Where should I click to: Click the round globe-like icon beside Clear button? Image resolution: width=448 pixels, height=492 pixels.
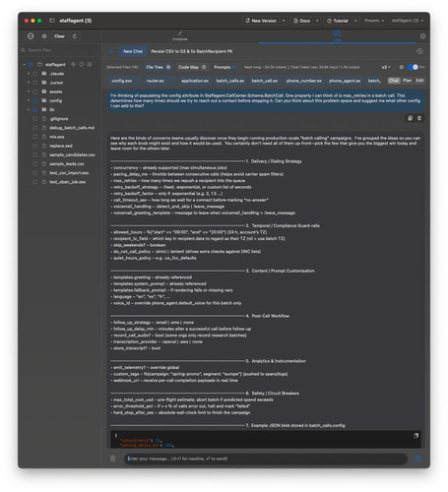click(x=44, y=36)
